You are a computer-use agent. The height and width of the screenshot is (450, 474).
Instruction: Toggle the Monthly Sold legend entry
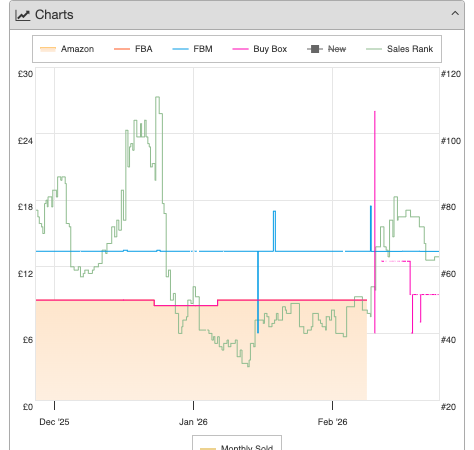pos(237,447)
